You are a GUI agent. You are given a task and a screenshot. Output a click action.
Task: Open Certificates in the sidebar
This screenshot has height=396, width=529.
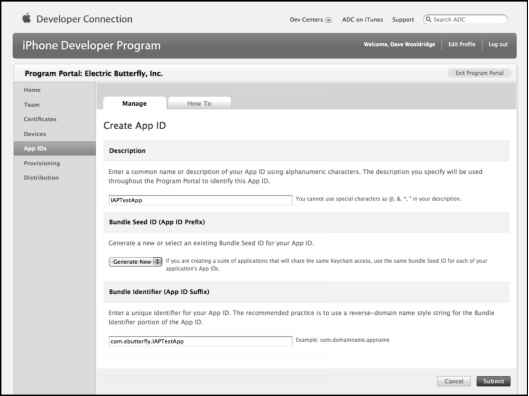pos(40,119)
